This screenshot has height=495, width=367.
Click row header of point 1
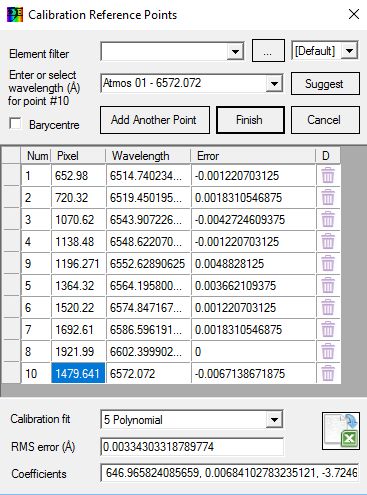[x=11, y=175]
